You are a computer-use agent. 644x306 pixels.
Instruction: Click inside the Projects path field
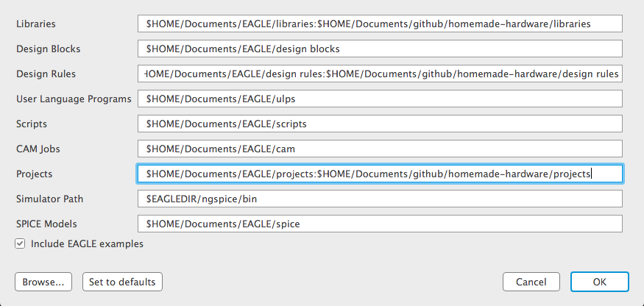380,174
